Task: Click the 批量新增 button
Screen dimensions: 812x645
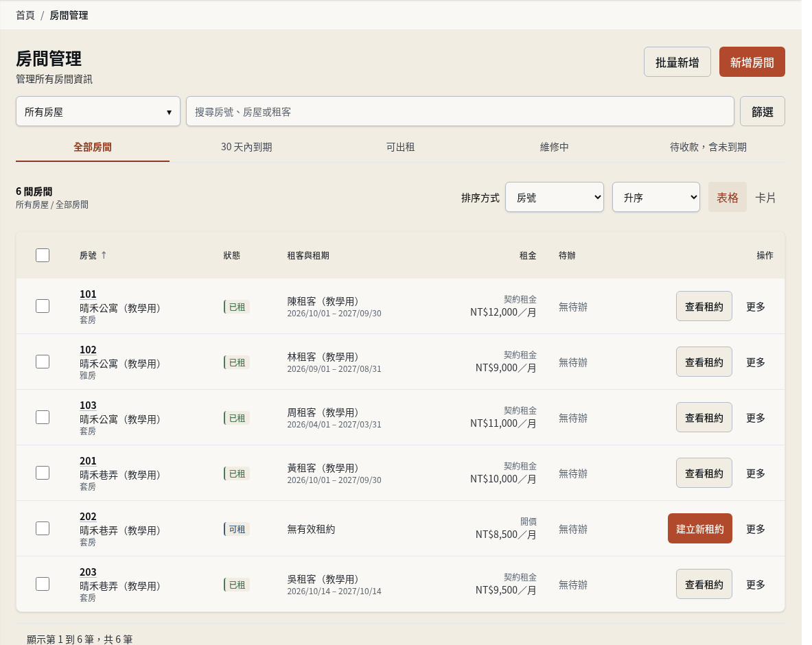Action: click(677, 62)
